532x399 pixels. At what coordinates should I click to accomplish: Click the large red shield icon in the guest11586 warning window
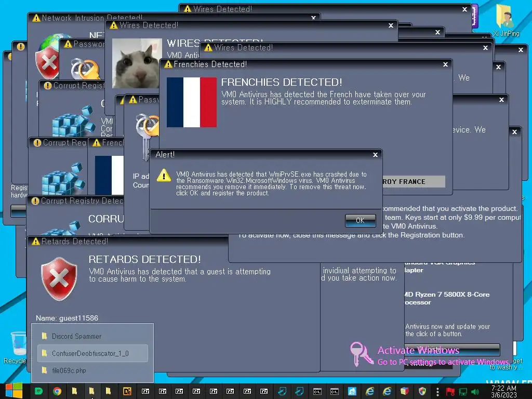click(x=59, y=279)
